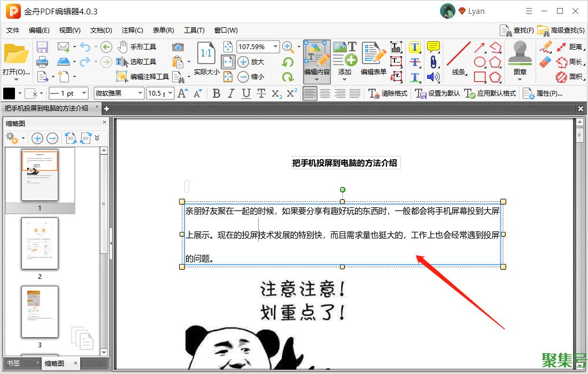The width and height of the screenshot is (588, 374).
Task: Open the 注释(C) menu
Action: [x=132, y=30]
